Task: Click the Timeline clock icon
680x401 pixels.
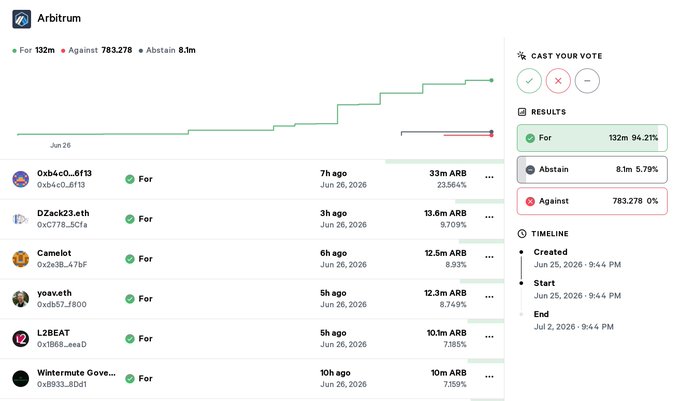Action: tap(522, 234)
